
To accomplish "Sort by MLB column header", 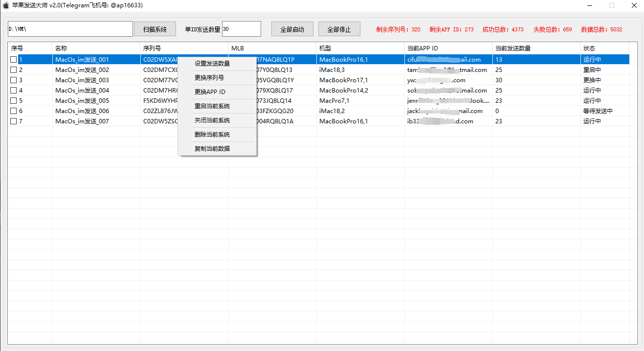I will point(272,48).
